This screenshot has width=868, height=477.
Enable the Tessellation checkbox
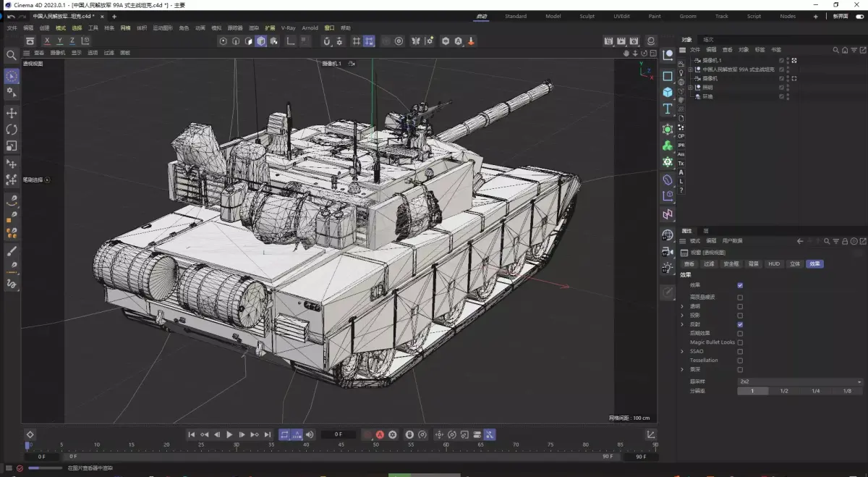click(739, 360)
